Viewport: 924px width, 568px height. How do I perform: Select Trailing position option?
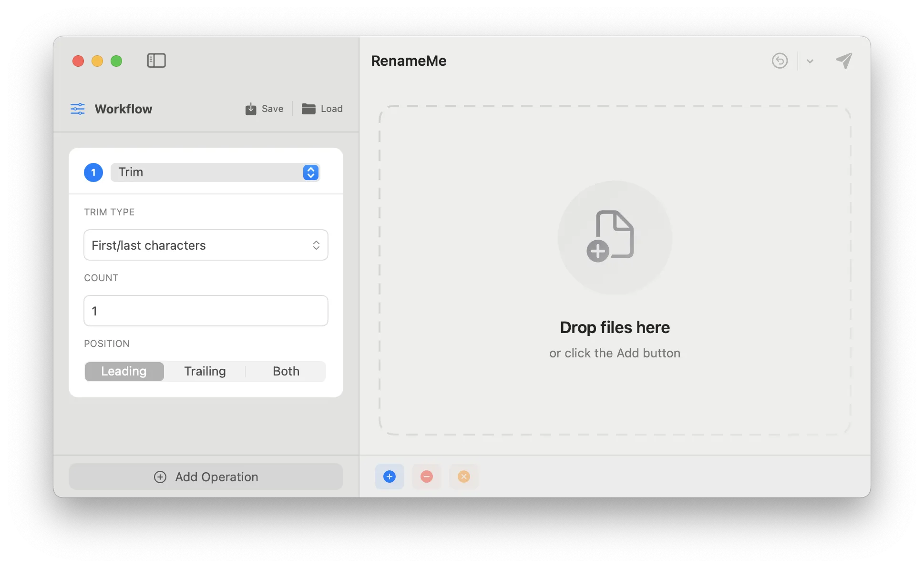pyautogui.click(x=205, y=371)
